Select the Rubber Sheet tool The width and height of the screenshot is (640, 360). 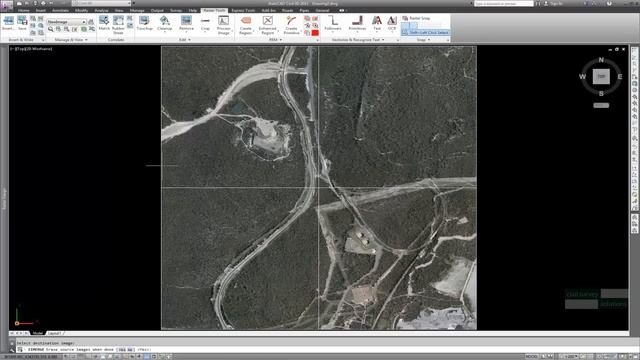(x=118, y=24)
